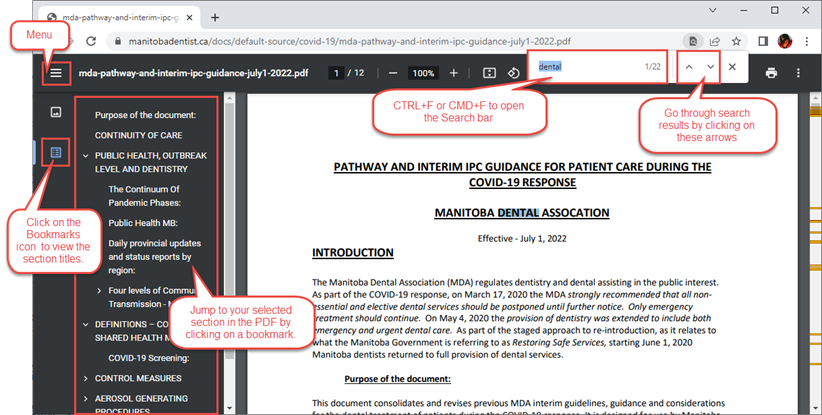The width and height of the screenshot is (822, 415).
Task: Click the 100% zoom level field
Action: [x=423, y=73]
